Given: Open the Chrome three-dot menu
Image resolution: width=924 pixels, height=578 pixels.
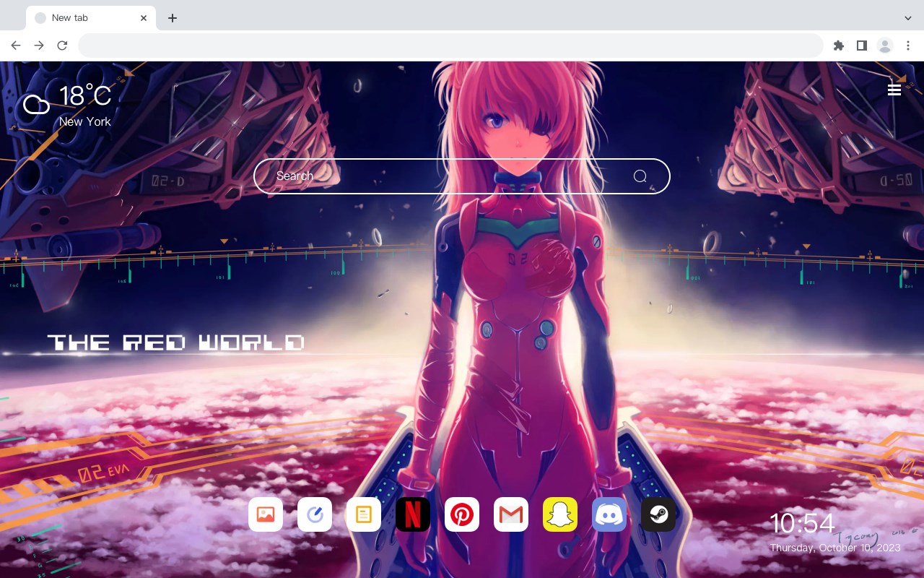Looking at the screenshot, I should click(908, 46).
